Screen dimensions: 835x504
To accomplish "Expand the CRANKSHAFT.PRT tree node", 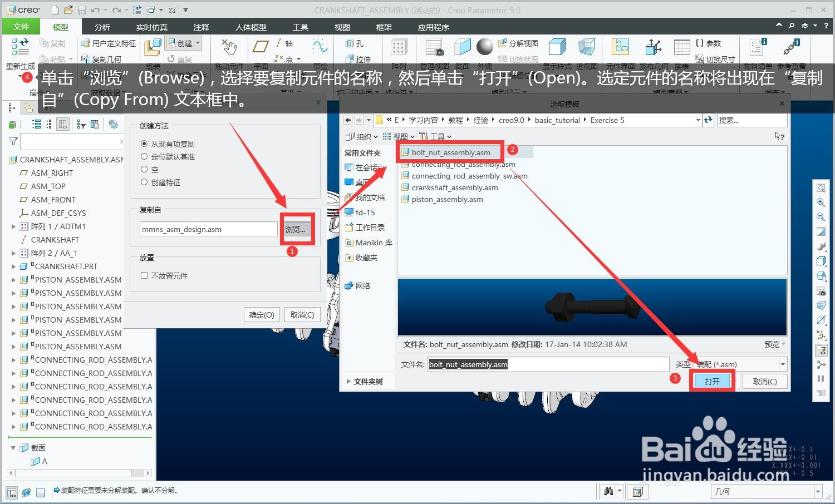I will (x=13, y=266).
